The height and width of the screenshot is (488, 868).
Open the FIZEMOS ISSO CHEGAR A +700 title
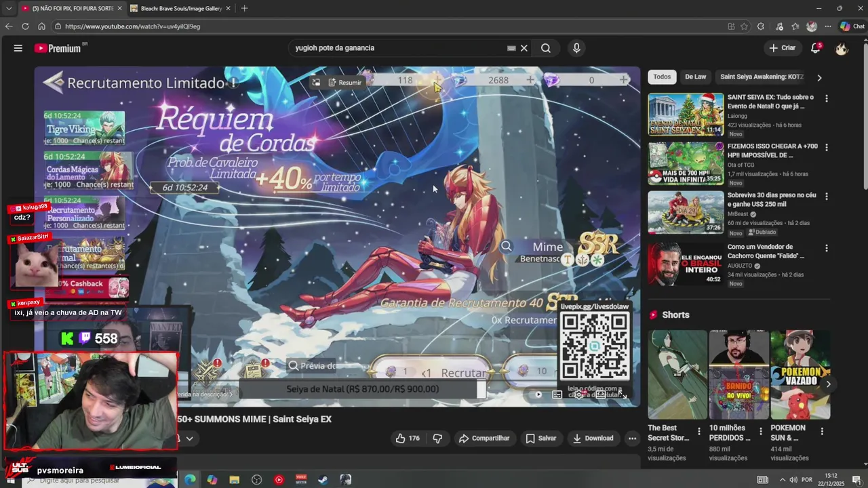(772, 150)
